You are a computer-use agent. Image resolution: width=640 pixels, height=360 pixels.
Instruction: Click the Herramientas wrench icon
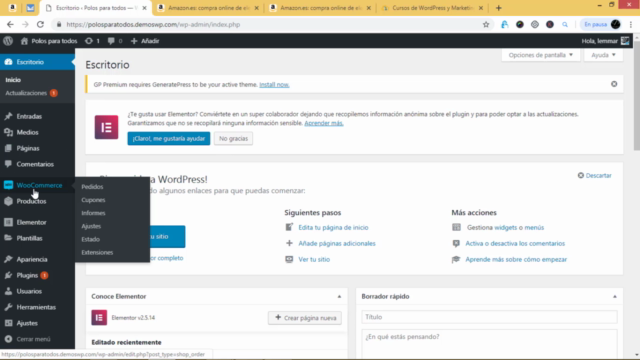point(8,307)
